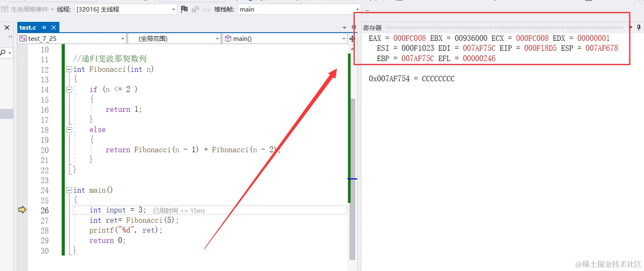Click 'int Fibonacci(int n)' declaration
The height and width of the screenshot is (271, 644).
(x=113, y=69)
